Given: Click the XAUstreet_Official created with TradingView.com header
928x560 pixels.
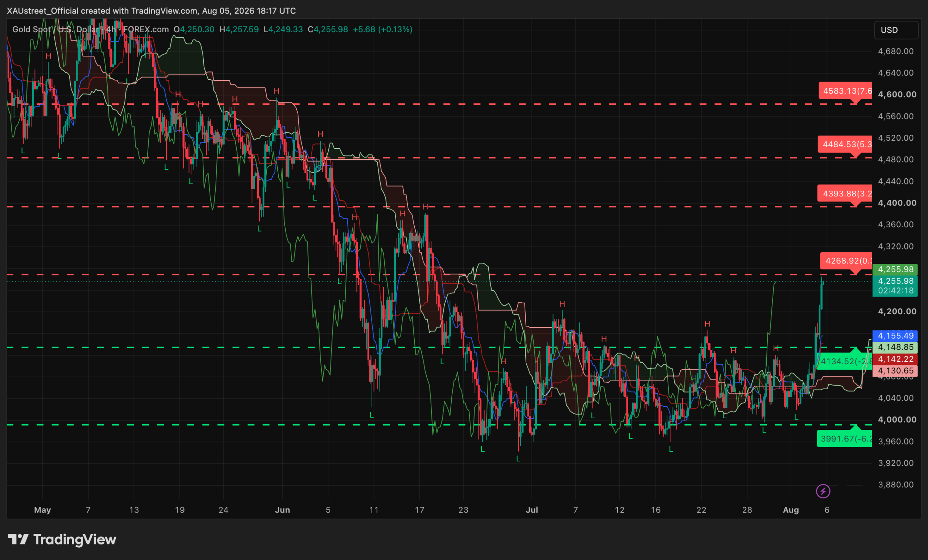Looking at the screenshot, I should [152, 11].
